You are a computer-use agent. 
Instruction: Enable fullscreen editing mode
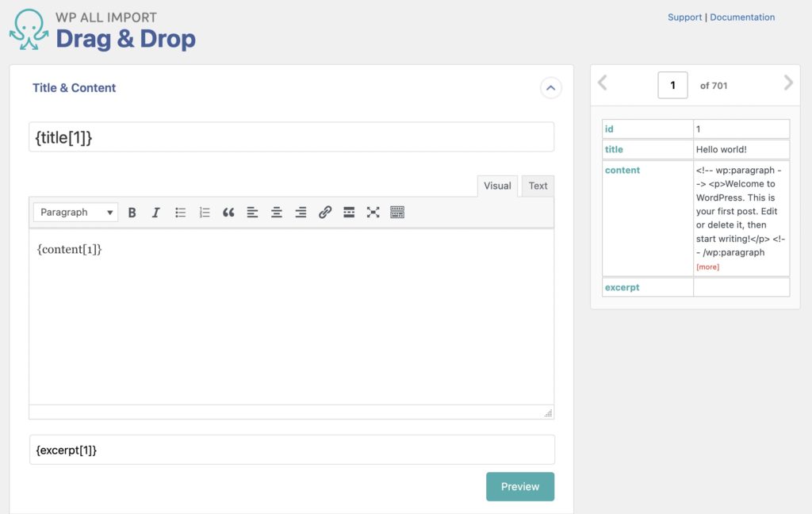(373, 212)
